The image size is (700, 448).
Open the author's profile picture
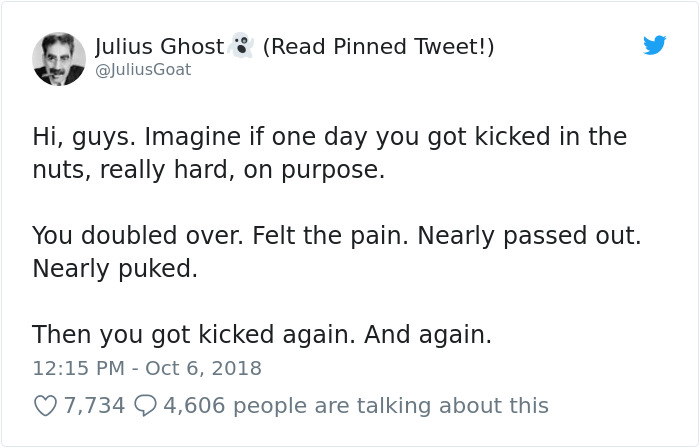click(58, 57)
